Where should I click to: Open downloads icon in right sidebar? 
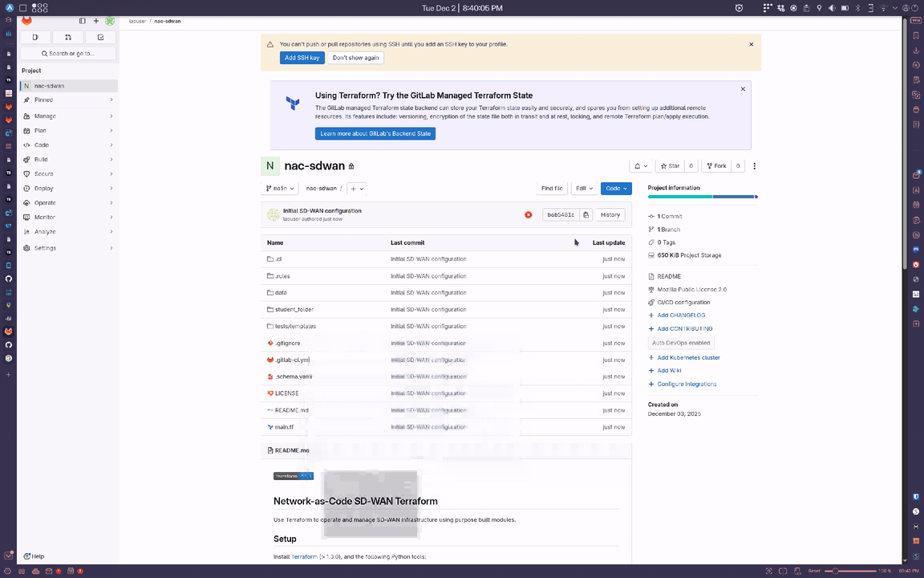click(916, 51)
